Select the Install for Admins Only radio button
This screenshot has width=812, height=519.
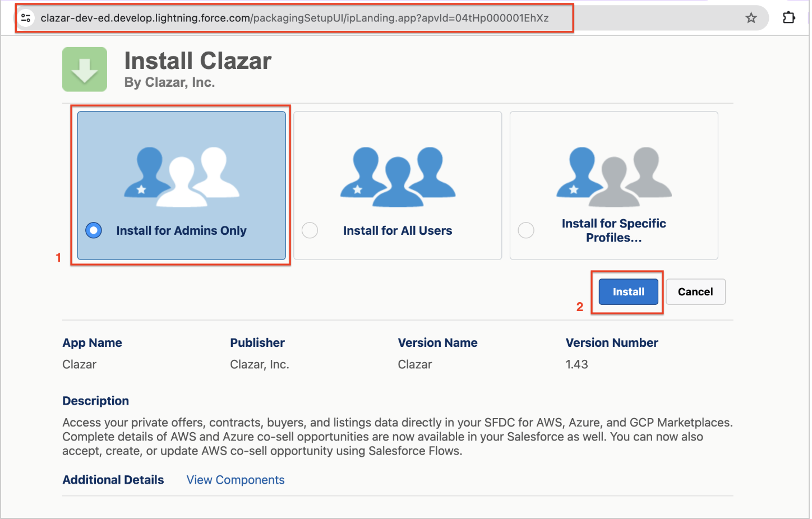click(94, 230)
